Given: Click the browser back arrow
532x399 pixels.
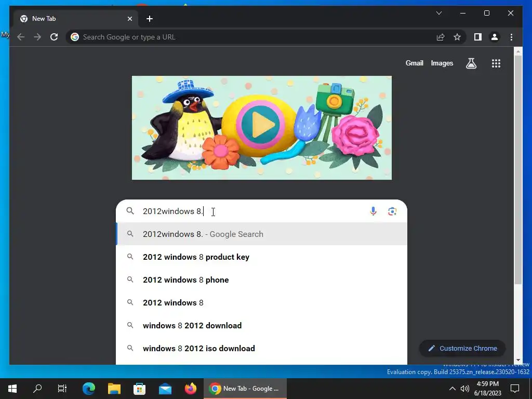Looking at the screenshot, I should click(x=21, y=37).
